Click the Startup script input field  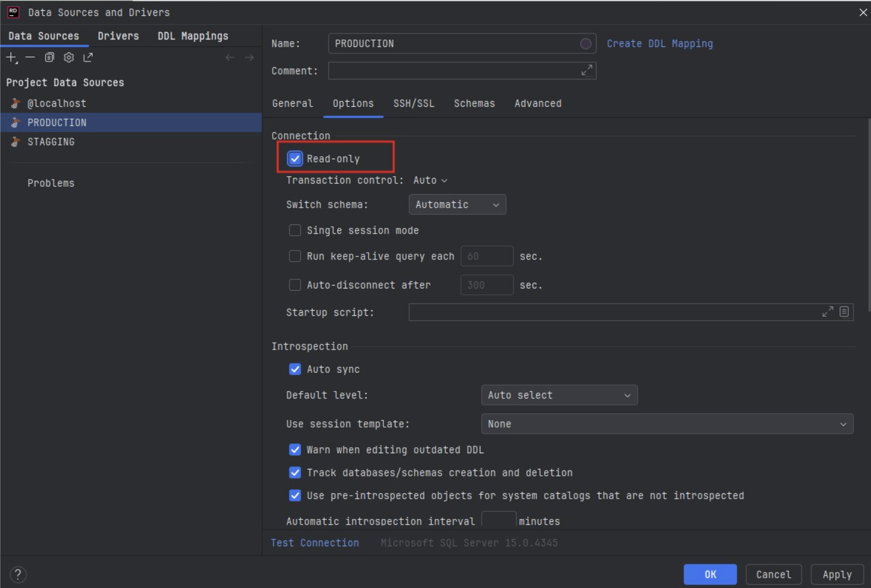coord(631,312)
